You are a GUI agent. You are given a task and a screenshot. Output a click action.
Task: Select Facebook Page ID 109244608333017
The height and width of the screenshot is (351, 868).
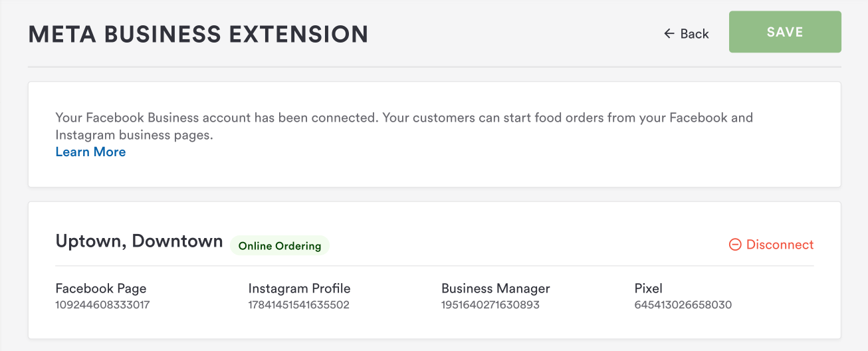102,305
